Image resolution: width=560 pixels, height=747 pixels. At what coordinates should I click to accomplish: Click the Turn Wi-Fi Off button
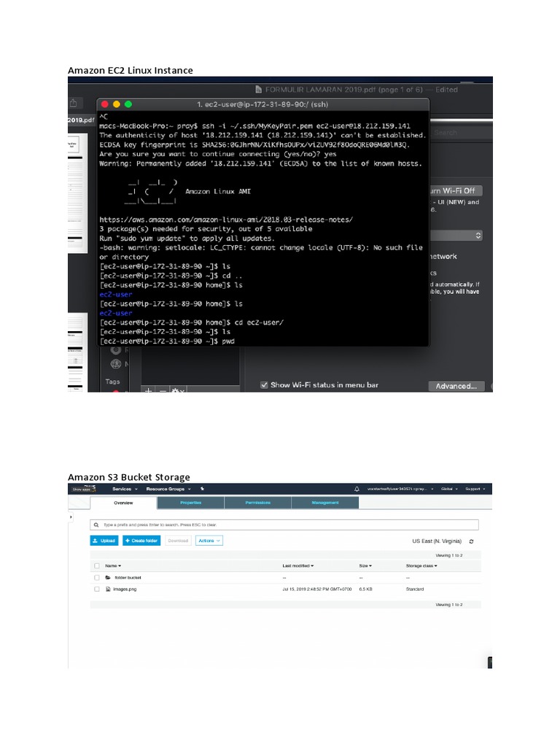point(456,190)
